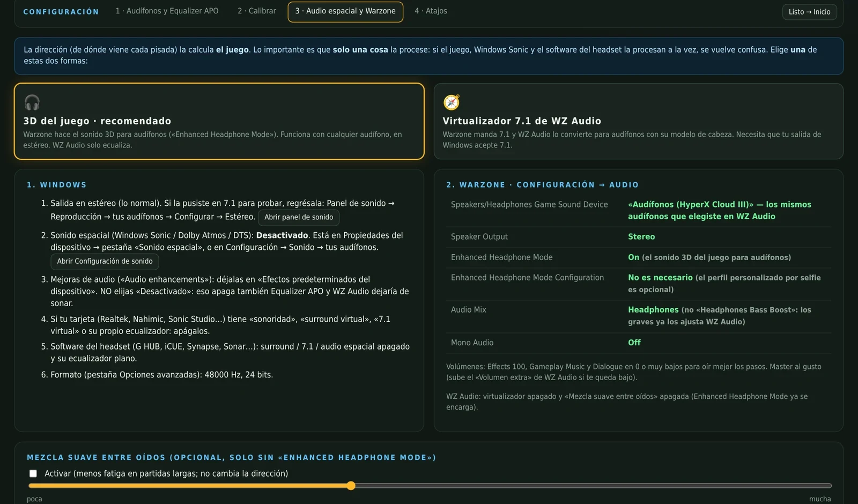Click the '2. WARZONE · CONFIGURACIÓN → AUDIO' heading
The width and height of the screenshot is (858, 504).
(542, 185)
